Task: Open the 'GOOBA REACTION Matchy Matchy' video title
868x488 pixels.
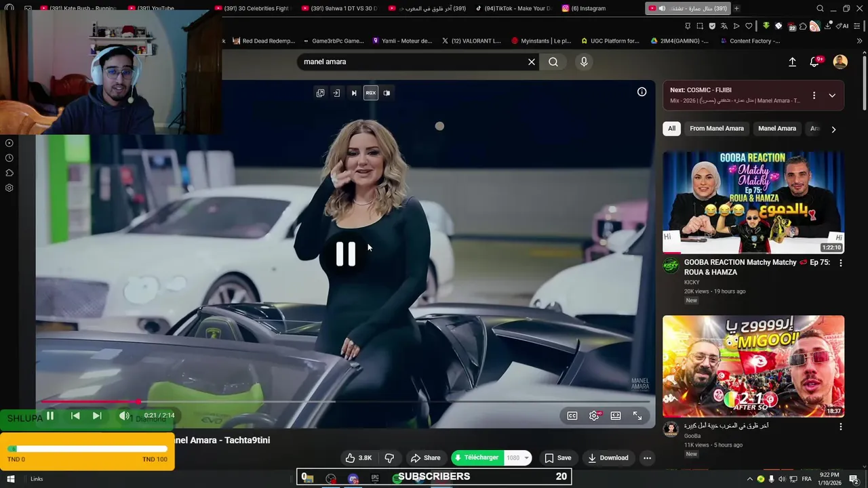Action: pos(757,267)
